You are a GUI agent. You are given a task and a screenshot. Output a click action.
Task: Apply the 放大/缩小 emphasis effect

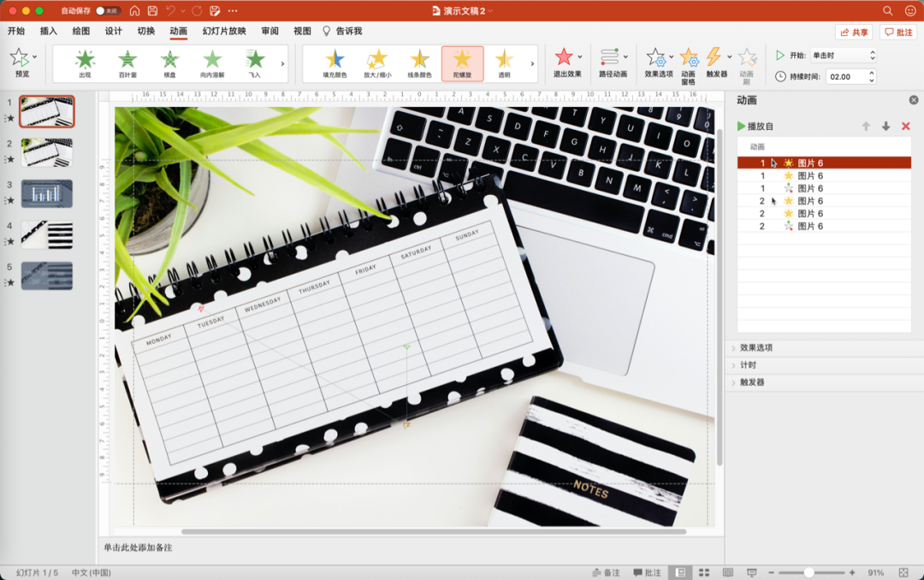pos(377,63)
